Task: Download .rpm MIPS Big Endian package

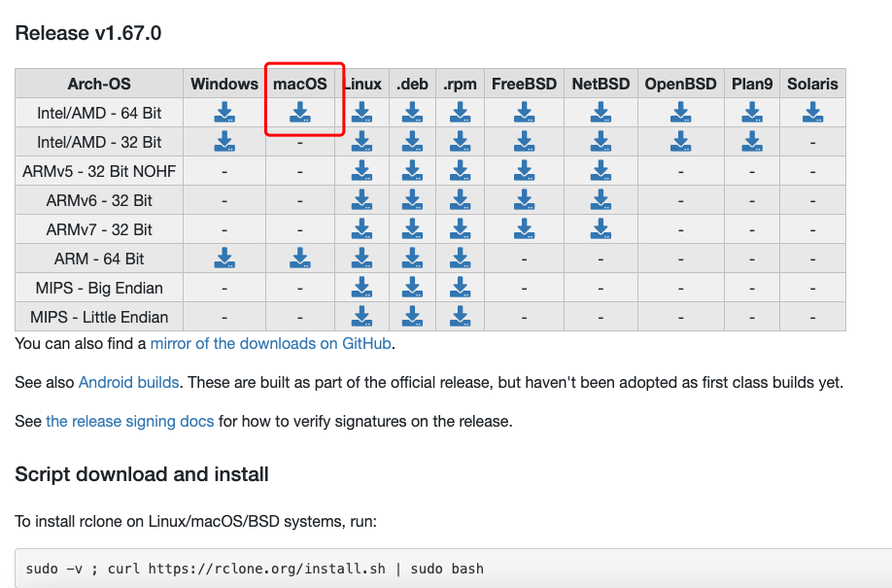Action: [461, 287]
